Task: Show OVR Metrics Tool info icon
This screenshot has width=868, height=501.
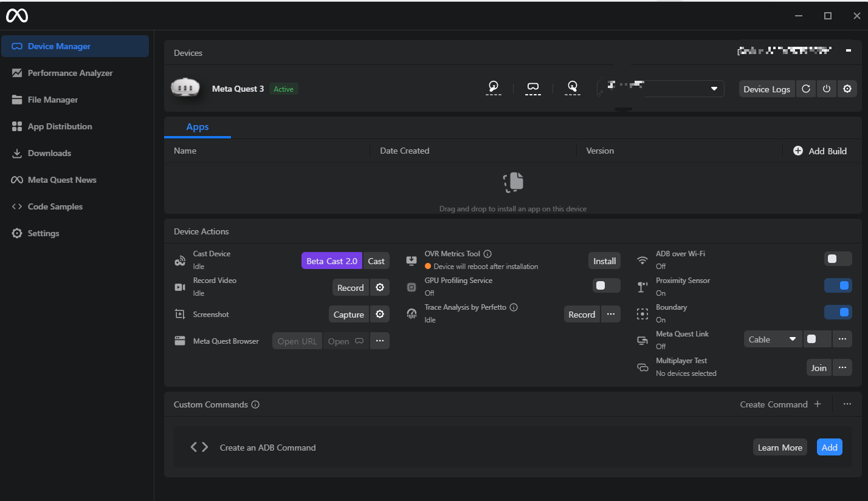Action: [x=487, y=254]
